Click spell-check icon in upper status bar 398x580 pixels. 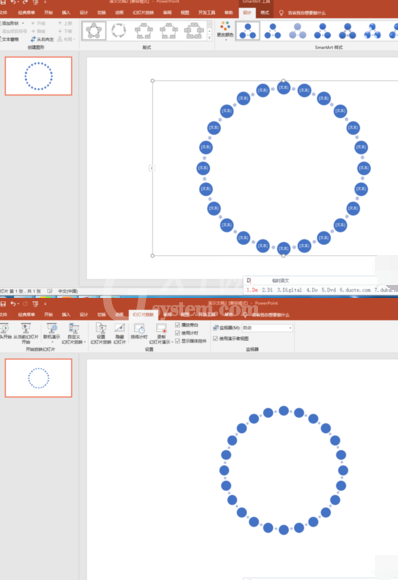tap(50, 291)
